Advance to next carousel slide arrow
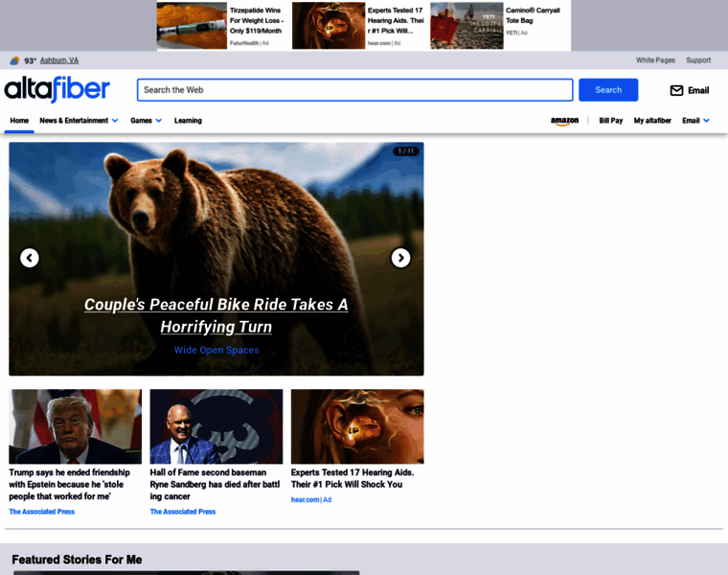Screen dimensions: 728x575 (400, 258)
